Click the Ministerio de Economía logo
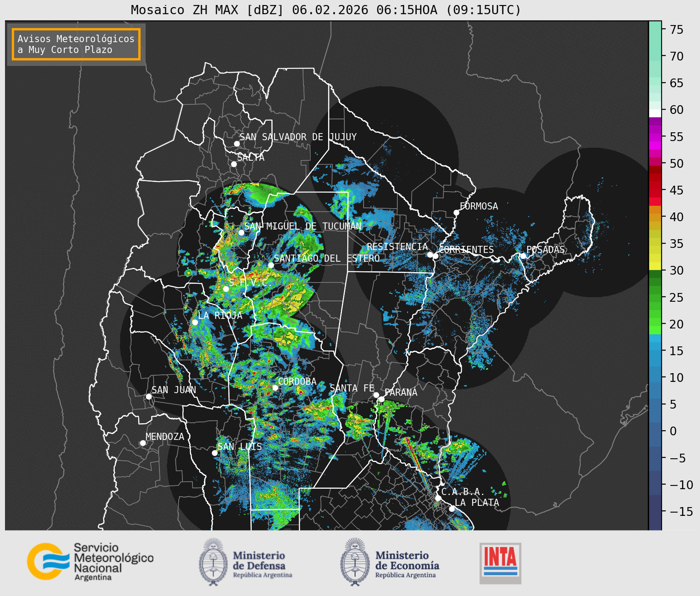Screen dimensions: 700x596 [389, 562]
